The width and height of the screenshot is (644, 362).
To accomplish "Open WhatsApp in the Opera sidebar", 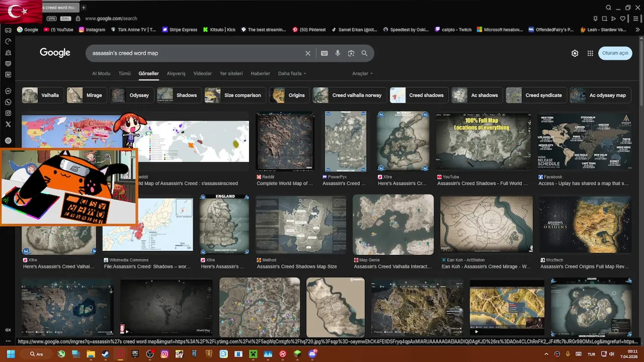I will pyautogui.click(x=8, y=102).
